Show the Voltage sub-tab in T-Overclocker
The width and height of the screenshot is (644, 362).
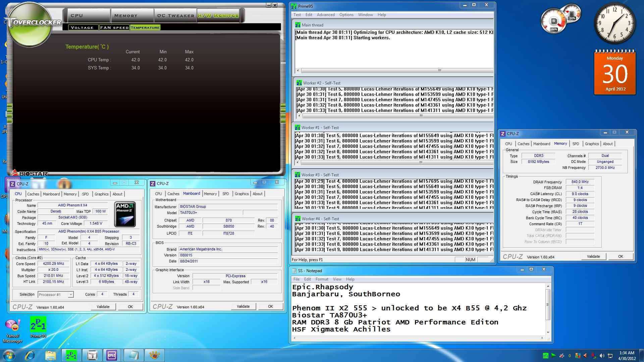click(83, 27)
